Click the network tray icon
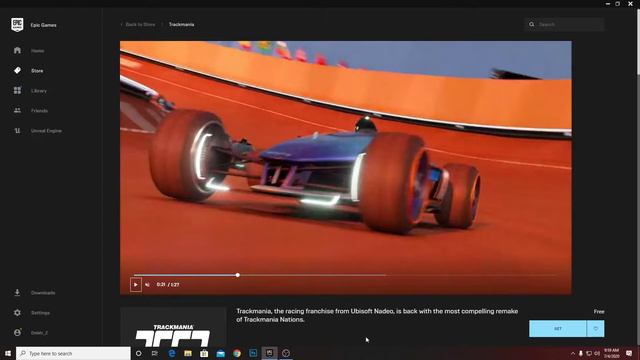640x360 pixels. [x=589, y=353]
